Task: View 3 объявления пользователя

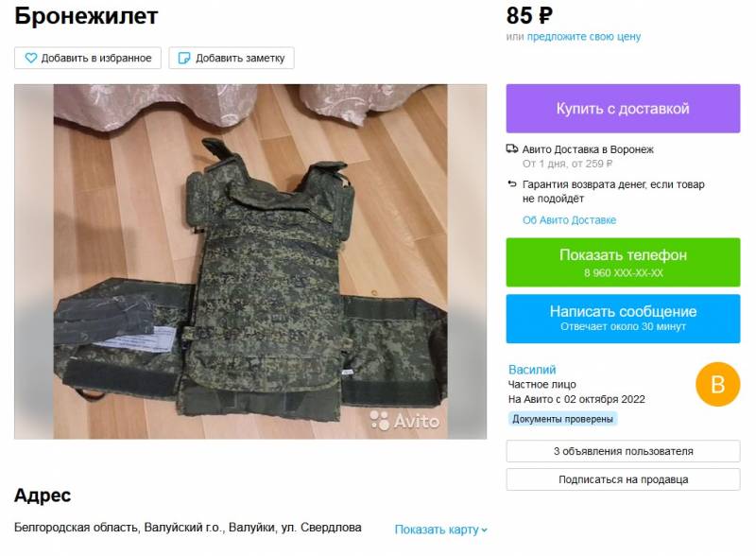Action: click(x=623, y=451)
